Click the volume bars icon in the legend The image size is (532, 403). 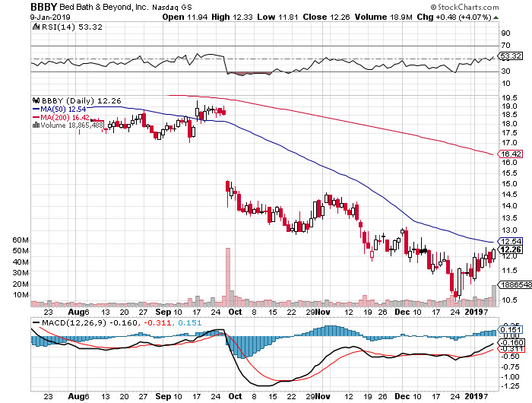(36, 125)
